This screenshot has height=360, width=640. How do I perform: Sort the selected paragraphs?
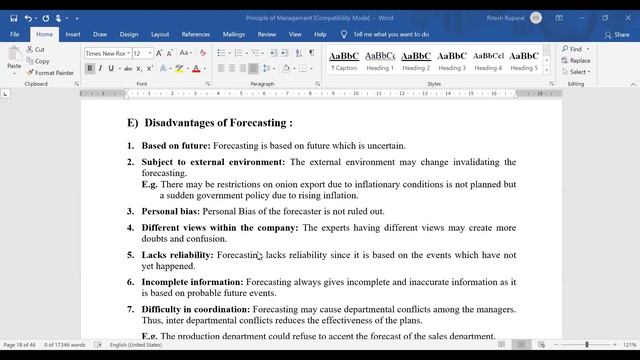299,53
